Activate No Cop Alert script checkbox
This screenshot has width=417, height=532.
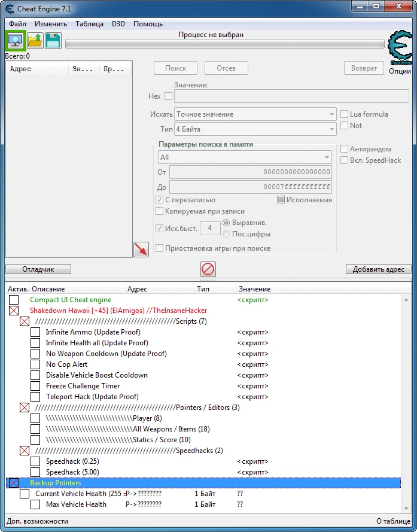click(x=35, y=364)
